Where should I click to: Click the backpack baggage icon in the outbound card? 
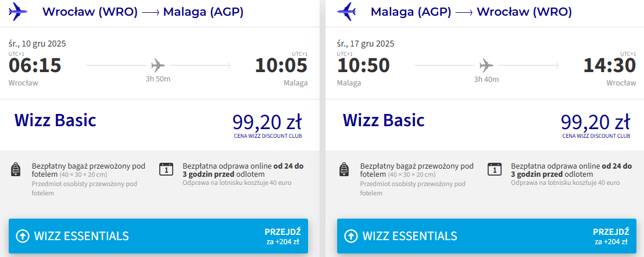16,169
